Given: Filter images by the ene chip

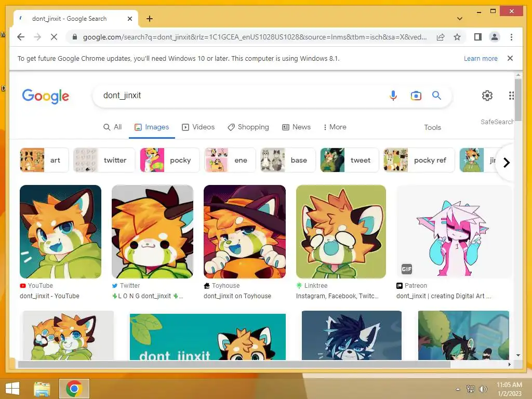Looking at the screenshot, I should (x=230, y=160).
